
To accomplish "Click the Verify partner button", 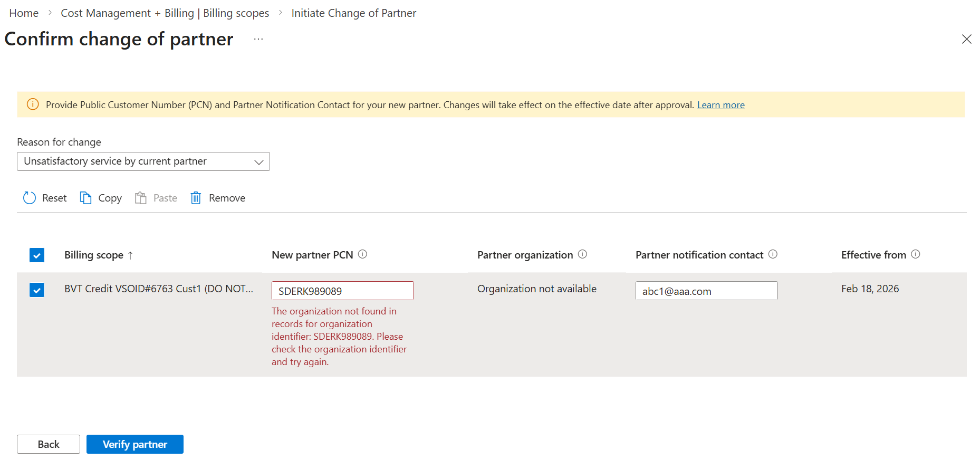I will 134,444.
